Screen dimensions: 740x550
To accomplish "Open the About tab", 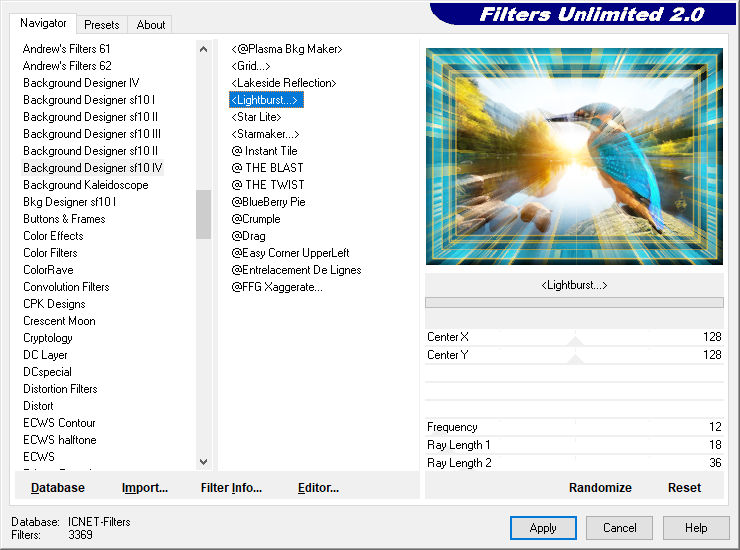I will point(151,25).
